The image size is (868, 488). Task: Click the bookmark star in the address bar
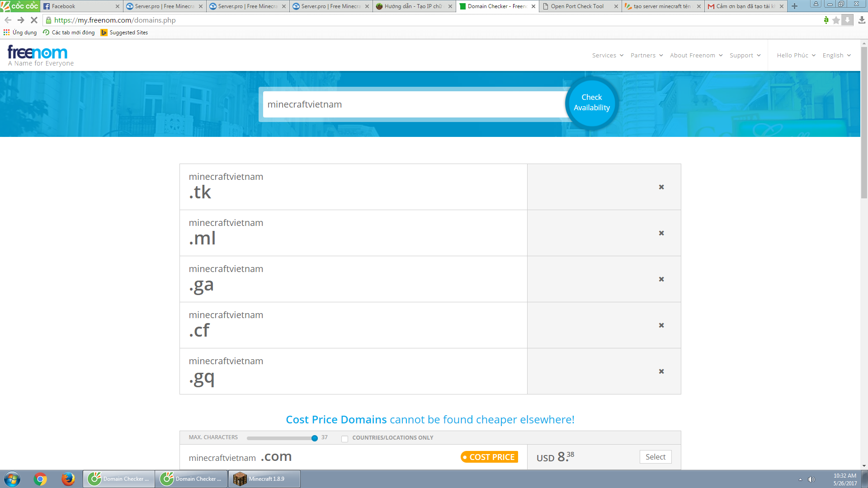pos(836,20)
